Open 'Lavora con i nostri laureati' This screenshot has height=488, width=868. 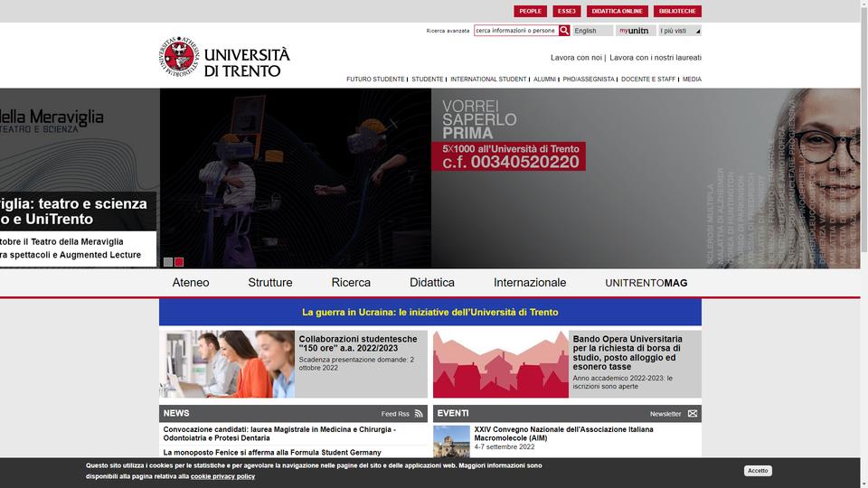click(656, 58)
